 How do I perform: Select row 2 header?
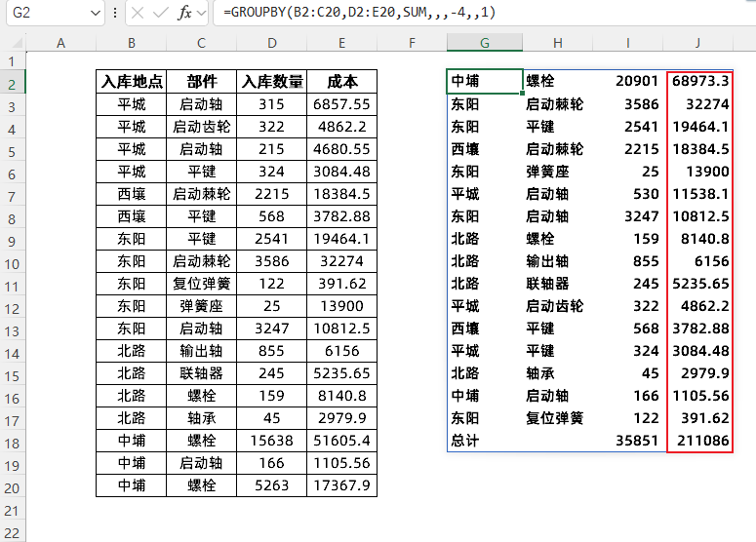coord(13,84)
